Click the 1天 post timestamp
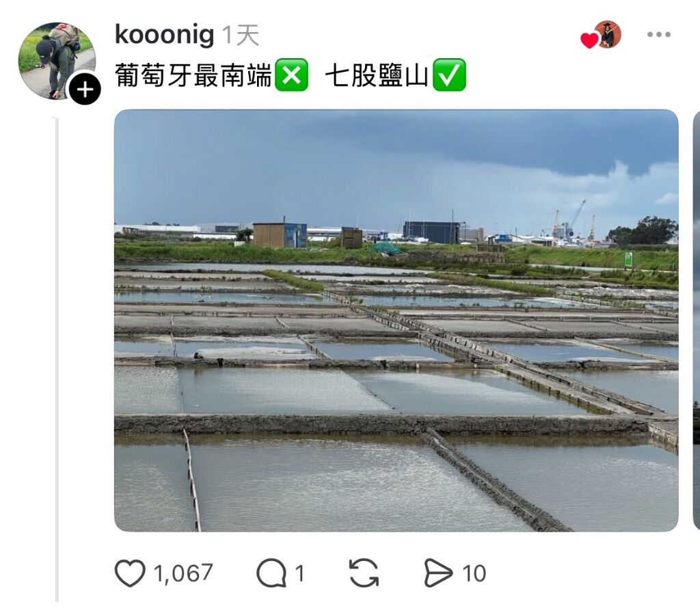The width and height of the screenshot is (700, 615). tap(240, 35)
